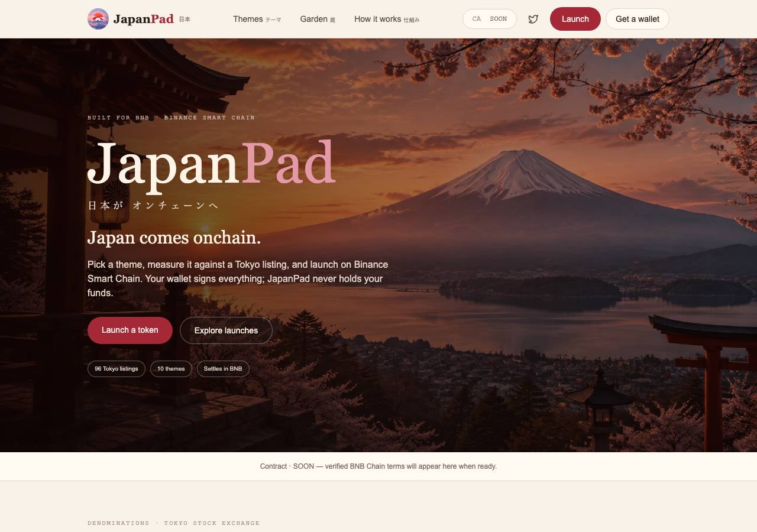Click the Contract SOON notice text

pos(378,466)
